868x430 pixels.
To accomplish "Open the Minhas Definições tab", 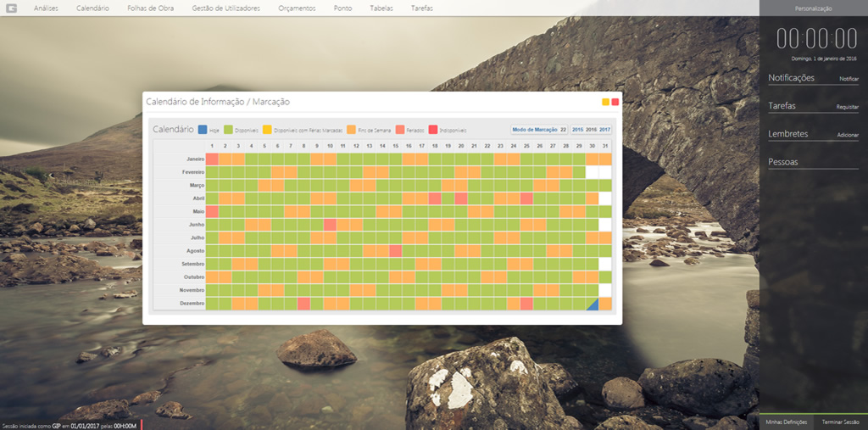I will pos(786,422).
